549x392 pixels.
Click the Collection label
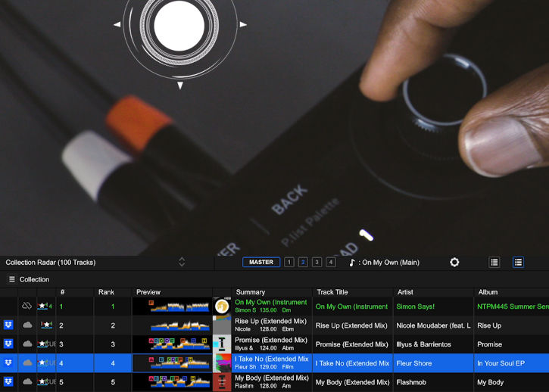click(x=34, y=280)
